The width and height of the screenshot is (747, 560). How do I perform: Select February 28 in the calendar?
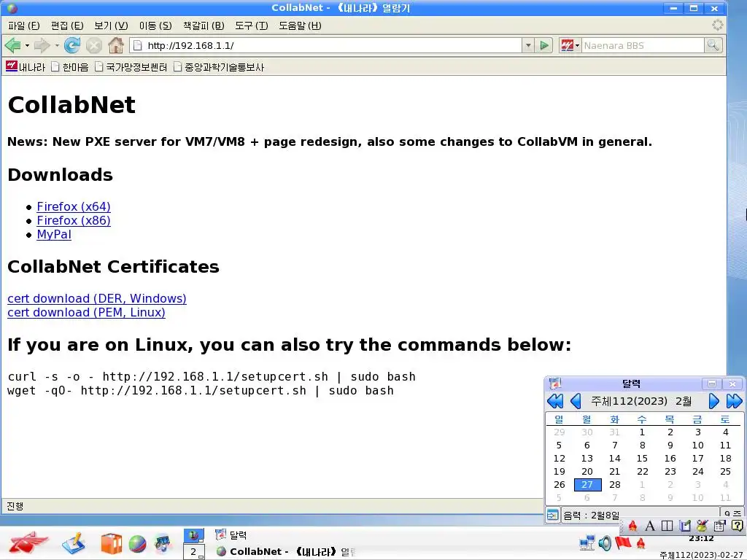(614, 485)
